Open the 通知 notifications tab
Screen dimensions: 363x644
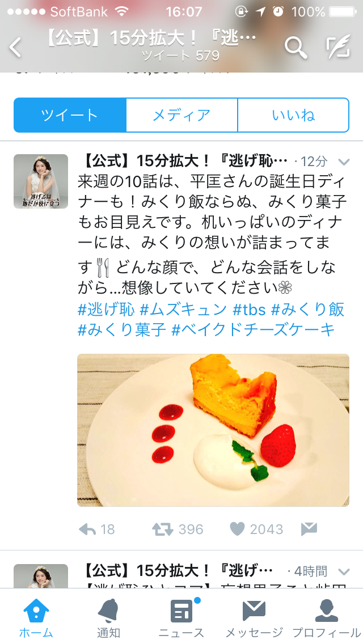(108, 618)
